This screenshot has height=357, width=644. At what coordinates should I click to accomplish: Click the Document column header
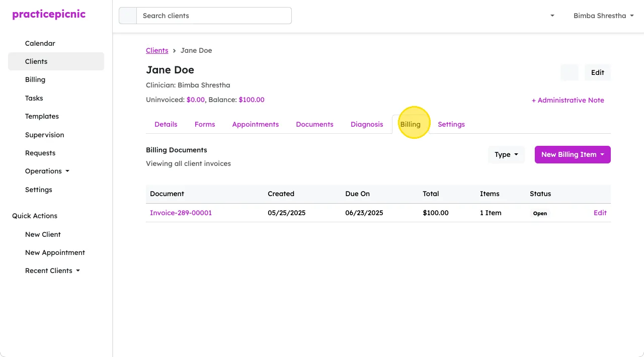[167, 194]
